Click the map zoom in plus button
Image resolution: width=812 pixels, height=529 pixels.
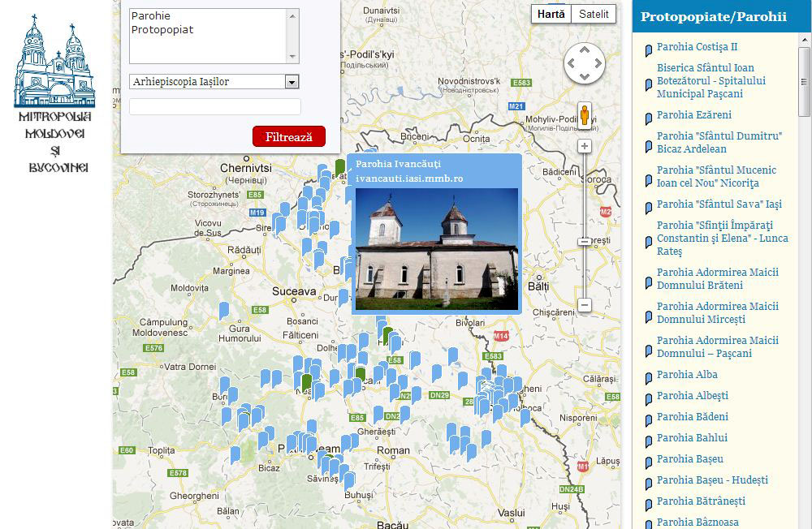pos(584,146)
